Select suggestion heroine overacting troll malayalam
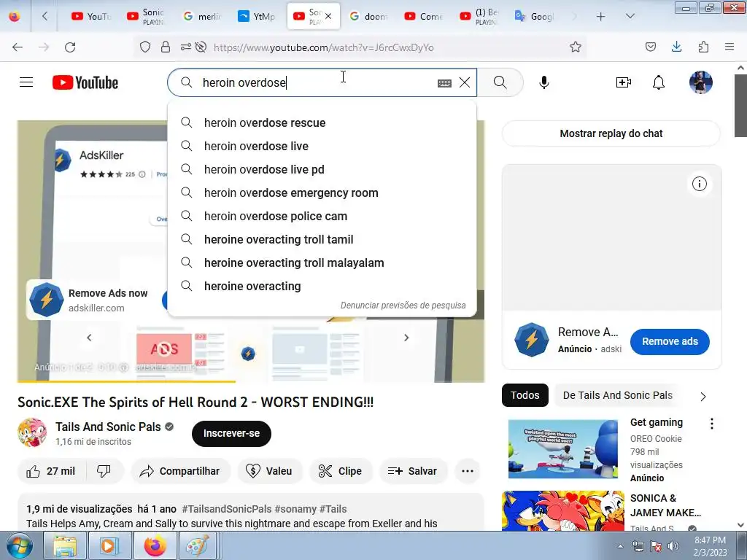This screenshot has width=747, height=560. (x=322, y=262)
